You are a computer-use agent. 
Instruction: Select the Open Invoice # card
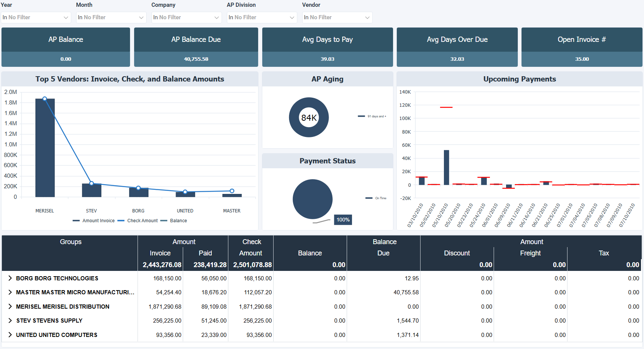tap(582, 47)
